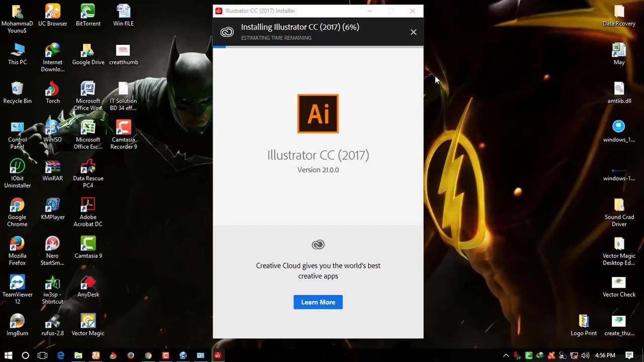644x362 pixels.
Task: Open Avast antivirus tray icon
Action: pos(551,355)
